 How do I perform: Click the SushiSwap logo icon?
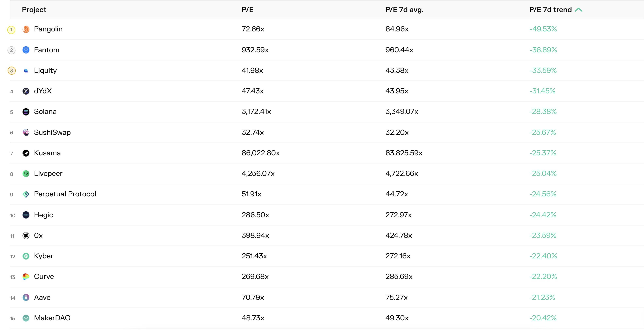[26, 132]
